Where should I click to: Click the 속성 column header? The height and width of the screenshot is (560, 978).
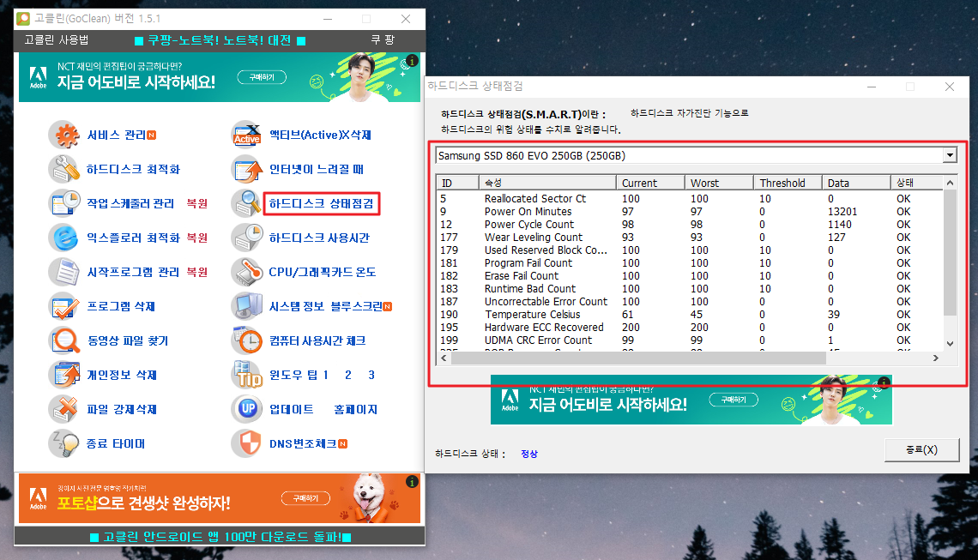[547, 183]
